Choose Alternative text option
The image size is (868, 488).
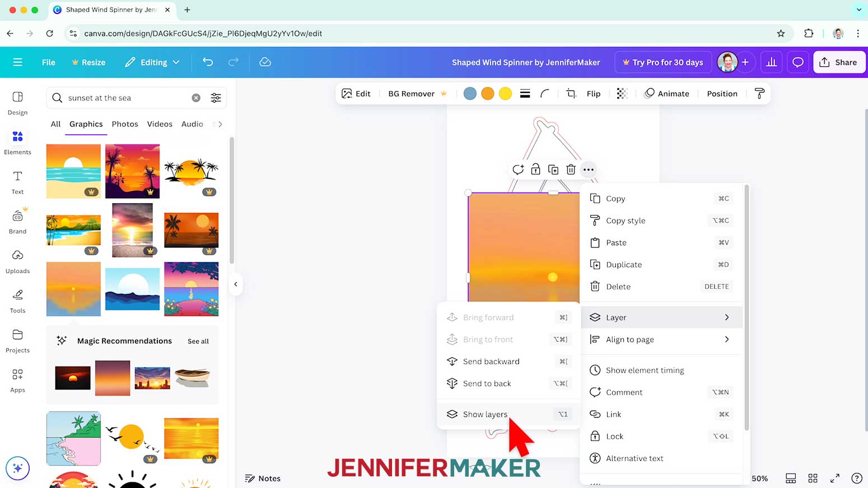click(661, 458)
